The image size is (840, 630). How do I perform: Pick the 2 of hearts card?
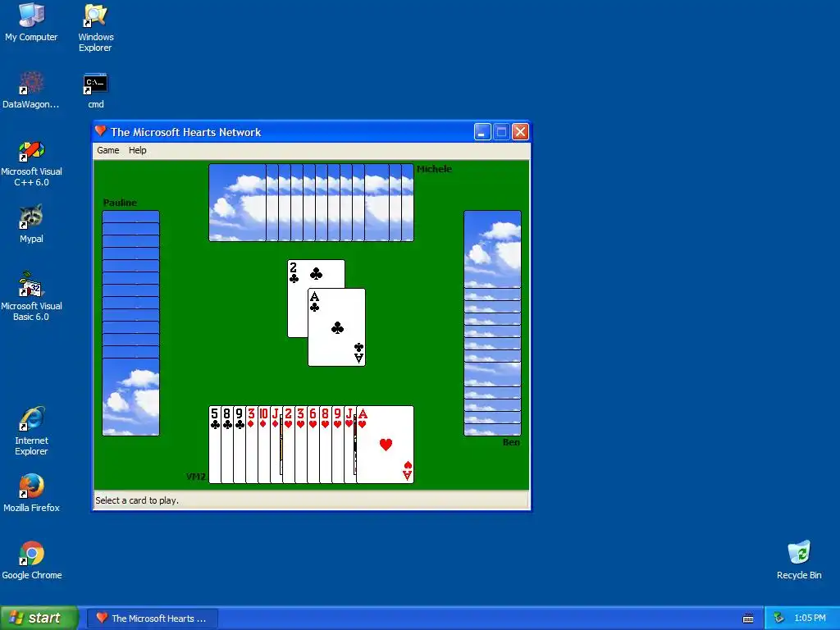[x=289, y=445]
